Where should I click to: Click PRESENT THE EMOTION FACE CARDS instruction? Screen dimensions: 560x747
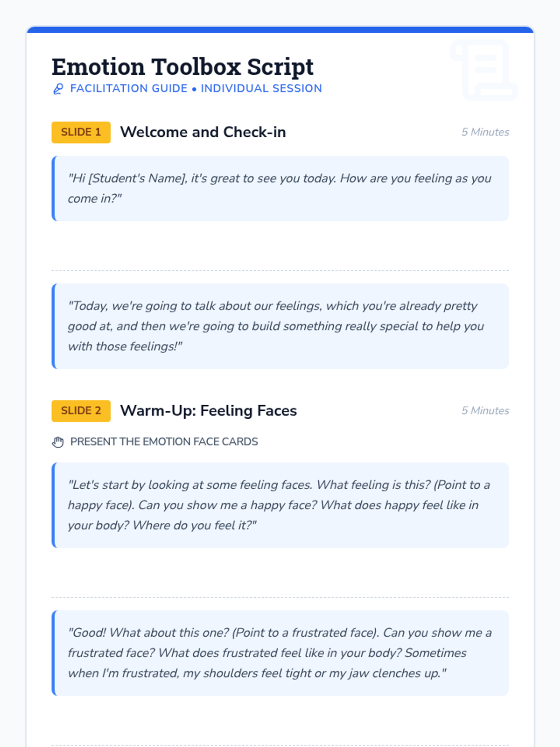(164, 442)
